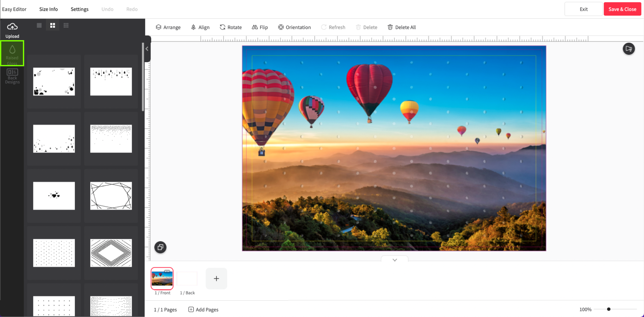Image resolution: width=644 pixels, height=317 pixels.
Task: Select the scattered small dots gloss pattern
Action: pyautogui.click(x=54, y=253)
